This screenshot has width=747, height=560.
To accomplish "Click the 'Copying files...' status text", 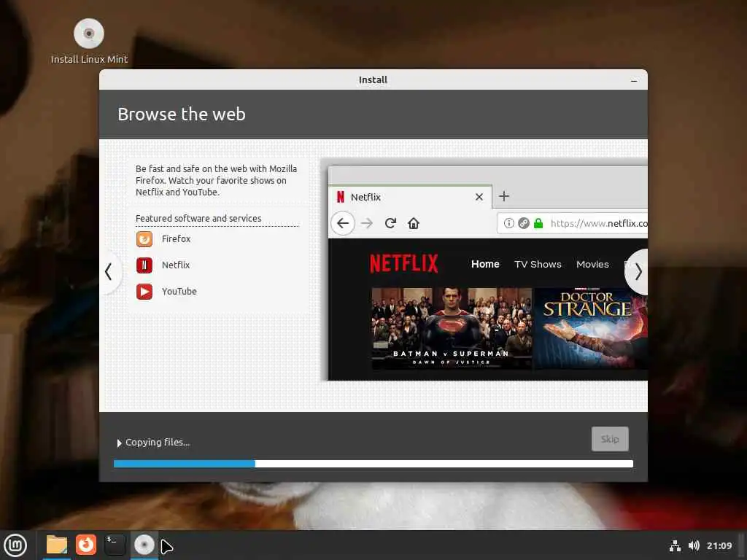I will click(x=158, y=443).
